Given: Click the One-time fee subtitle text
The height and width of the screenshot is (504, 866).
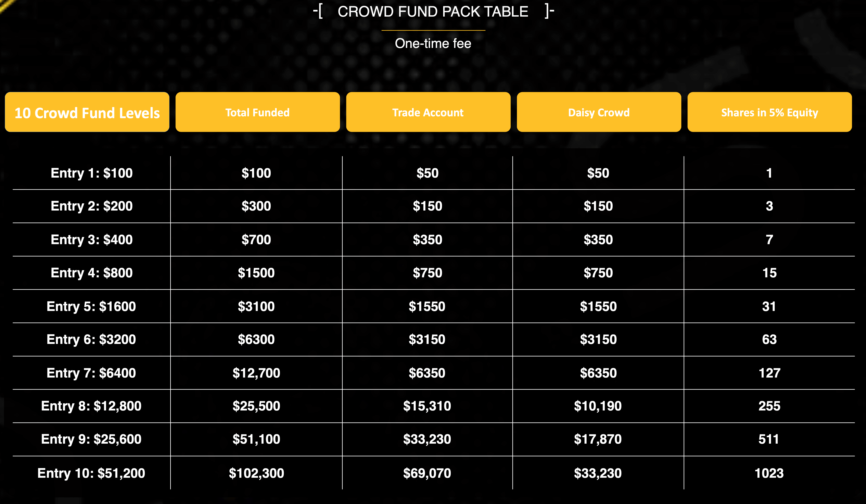Looking at the screenshot, I should (x=433, y=44).
